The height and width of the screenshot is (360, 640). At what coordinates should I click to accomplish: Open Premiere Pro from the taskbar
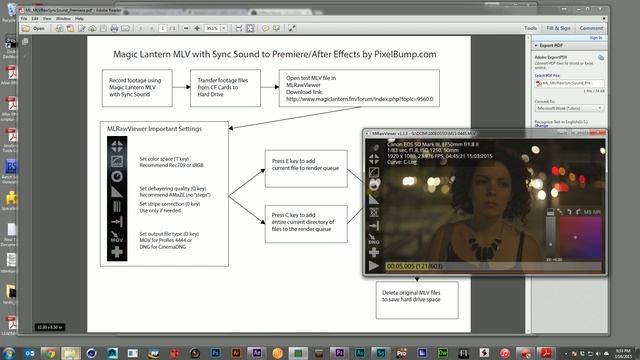pos(339,353)
